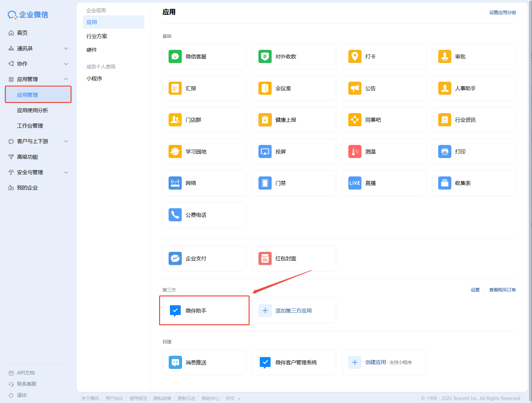Open the 帮助中心 footer link
532x403 pixels.
211,398
